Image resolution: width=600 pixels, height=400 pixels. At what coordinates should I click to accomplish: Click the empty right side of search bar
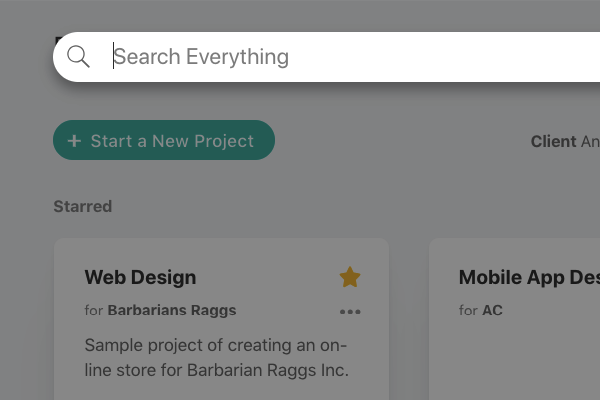point(459,57)
